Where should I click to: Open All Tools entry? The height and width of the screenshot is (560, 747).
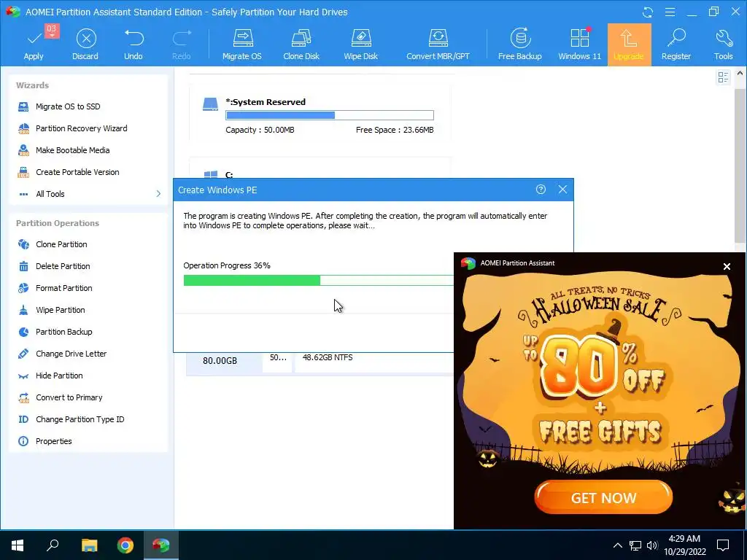pyautogui.click(x=50, y=194)
